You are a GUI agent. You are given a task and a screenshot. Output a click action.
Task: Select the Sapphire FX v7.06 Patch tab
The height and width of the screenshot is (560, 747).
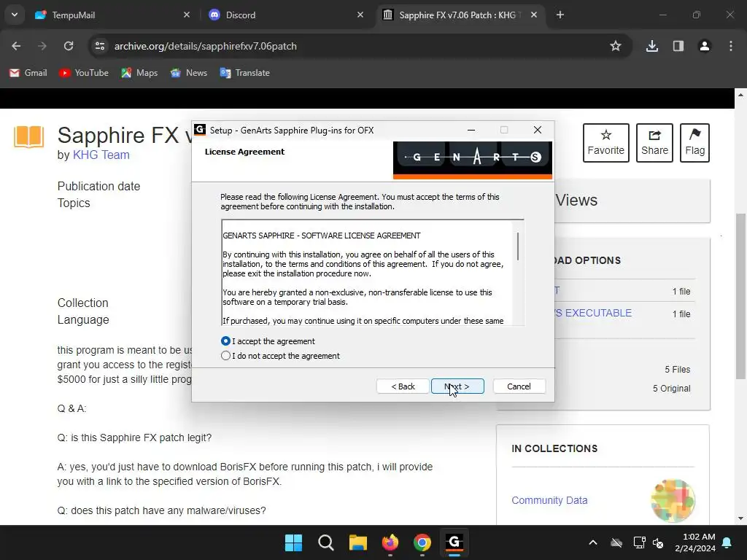coord(460,15)
